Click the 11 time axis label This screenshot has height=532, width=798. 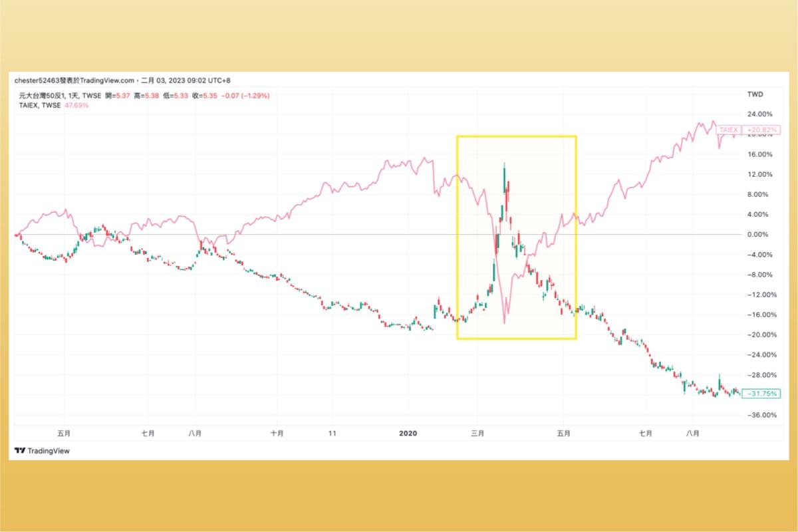pos(332,433)
